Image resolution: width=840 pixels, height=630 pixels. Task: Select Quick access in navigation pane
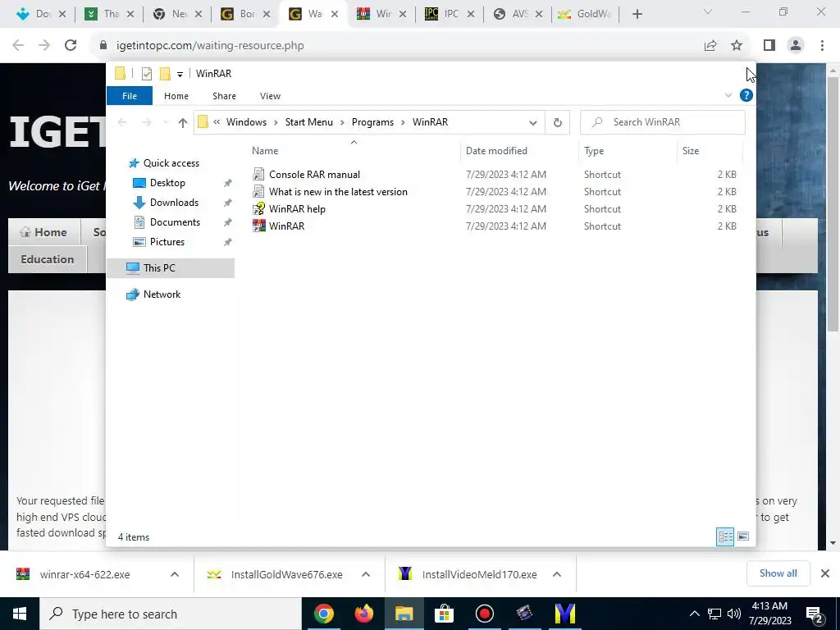[x=171, y=163]
